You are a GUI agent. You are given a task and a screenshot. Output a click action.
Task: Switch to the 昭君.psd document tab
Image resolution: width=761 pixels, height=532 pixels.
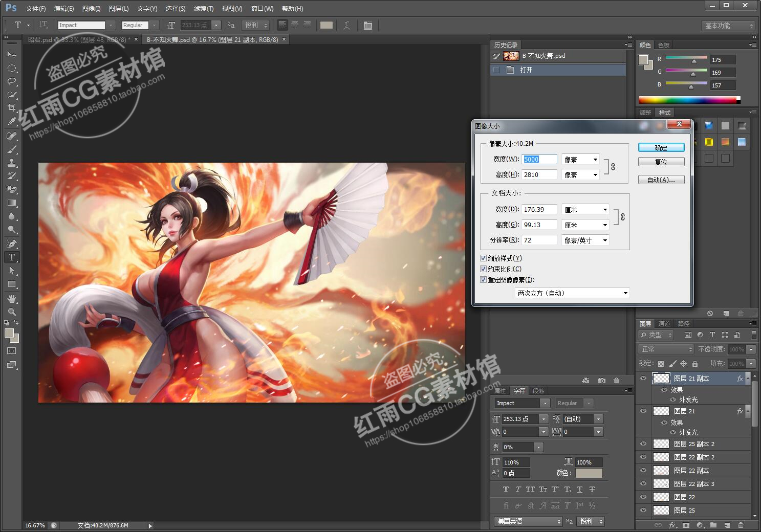80,39
